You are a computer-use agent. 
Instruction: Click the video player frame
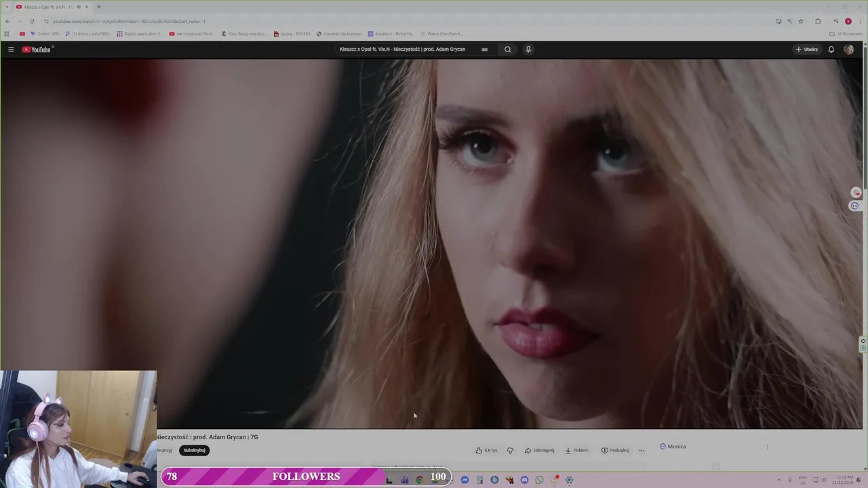[x=431, y=244]
